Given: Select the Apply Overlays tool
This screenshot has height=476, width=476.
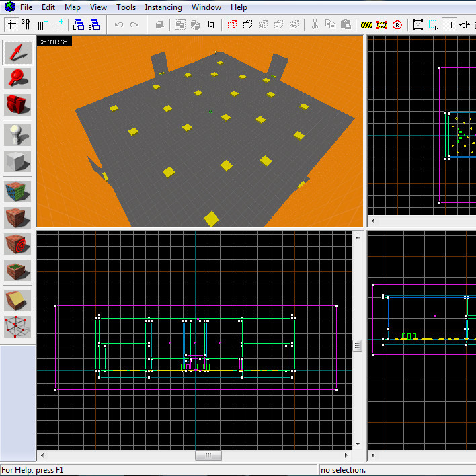Looking at the screenshot, I should 17,270.
